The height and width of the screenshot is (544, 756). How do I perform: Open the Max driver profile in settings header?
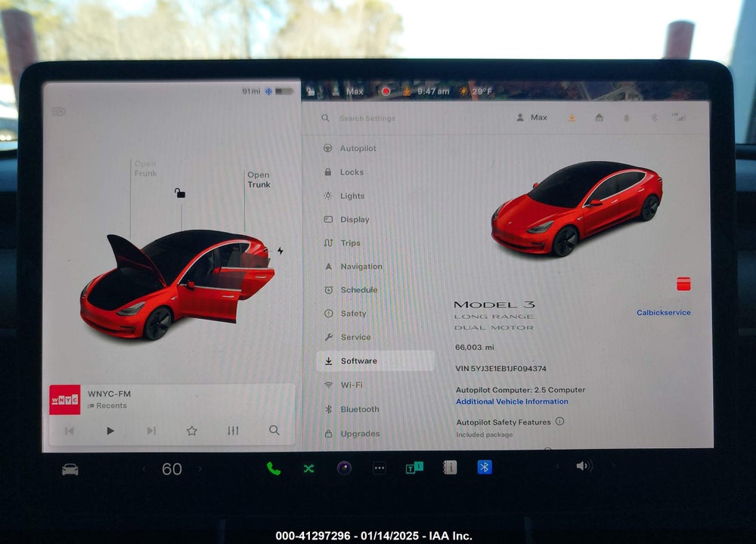[531, 118]
